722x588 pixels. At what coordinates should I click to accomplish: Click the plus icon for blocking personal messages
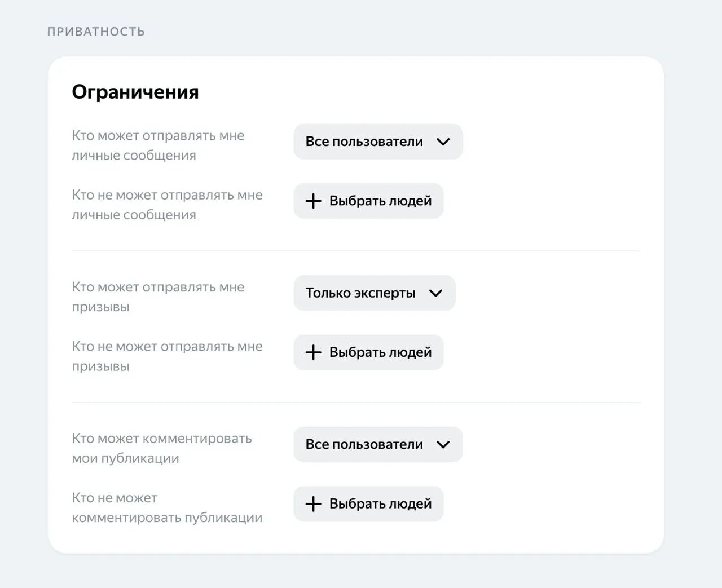tap(313, 201)
